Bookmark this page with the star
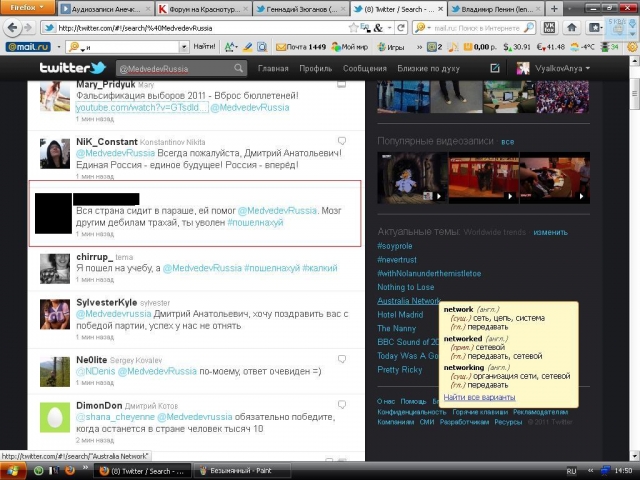 click(353, 28)
